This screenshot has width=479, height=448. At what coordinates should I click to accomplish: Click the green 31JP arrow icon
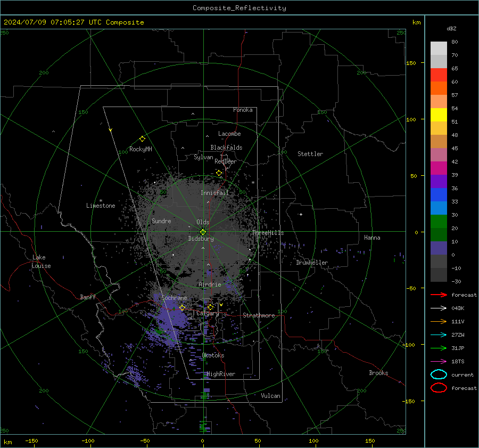(x=439, y=348)
